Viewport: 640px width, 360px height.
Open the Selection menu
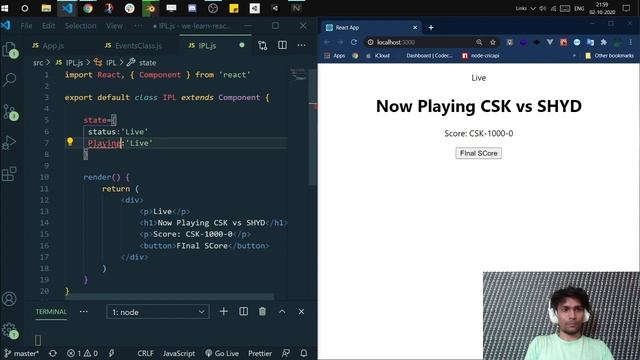coord(80,26)
